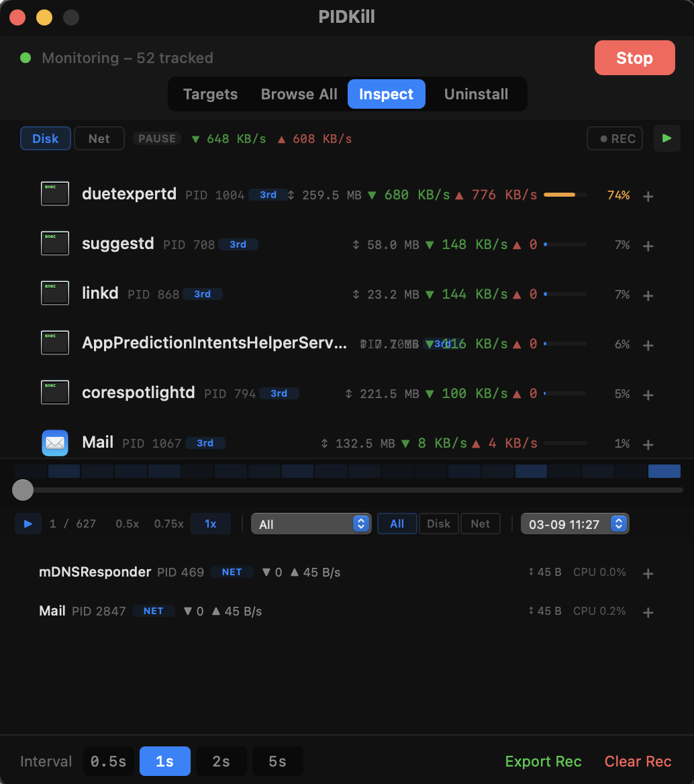Add corespotlightd with its plus icon
The image size is (694, 784).
648,395
